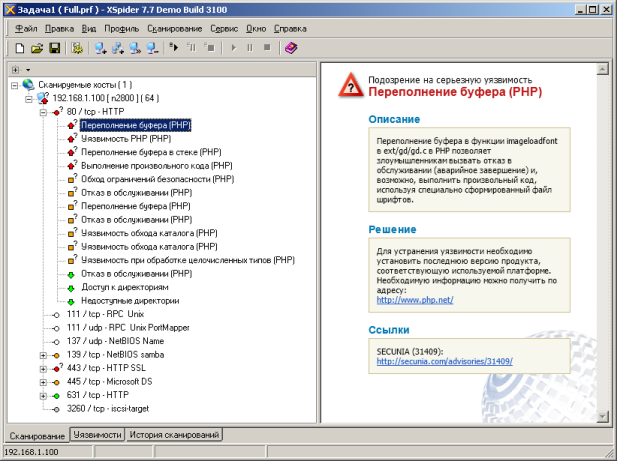This screenshot has width=617, height=461.
Task: Select 111 / tcp - RPC Unix
Action: pos(105,314)
